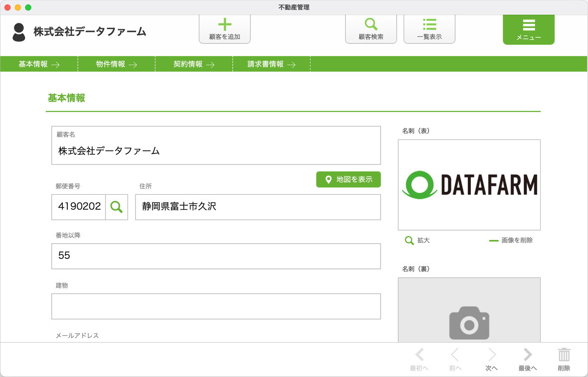This screenshot has width=588, height=377.
Task: Click the 拡大 magnifier under business card
Action: 410,241
